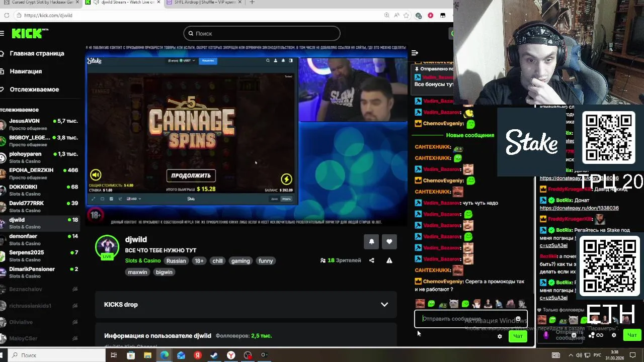Open Steam from the taskbar
Viewport: 644px width, 362px height.
[x=214, y=355]
